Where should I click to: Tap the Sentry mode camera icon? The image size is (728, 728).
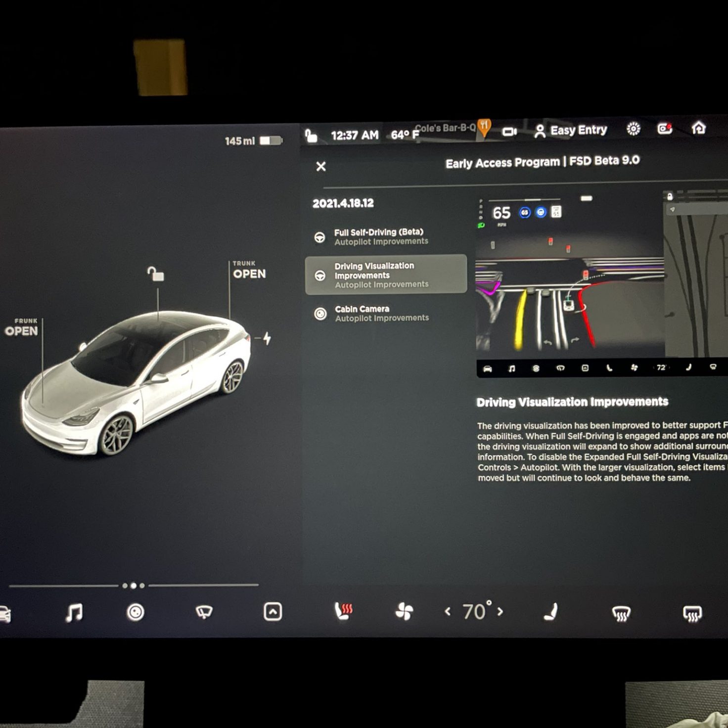(665, 129)
